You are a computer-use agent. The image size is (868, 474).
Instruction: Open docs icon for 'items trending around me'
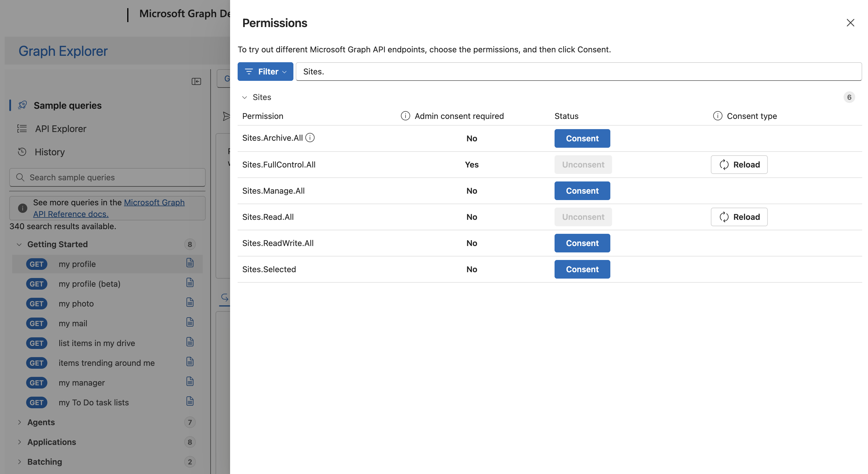(190, 362)
